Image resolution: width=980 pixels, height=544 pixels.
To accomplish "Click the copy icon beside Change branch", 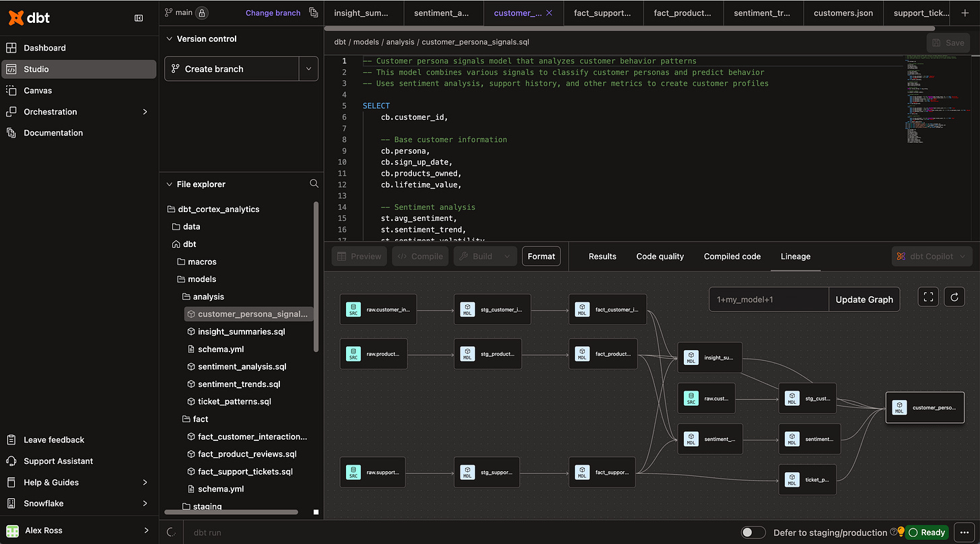I will [x=314, y=13].
